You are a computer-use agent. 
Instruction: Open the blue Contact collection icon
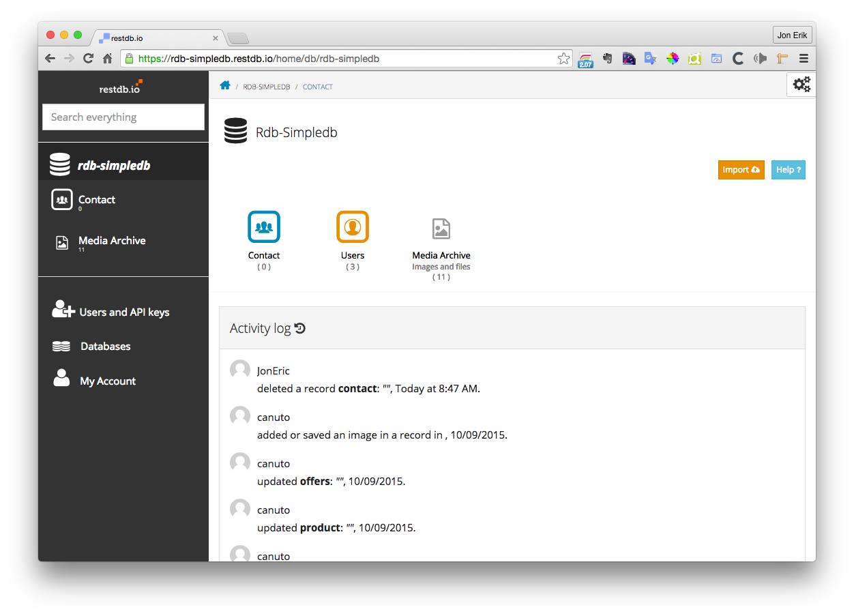click(x=264, y=226)
